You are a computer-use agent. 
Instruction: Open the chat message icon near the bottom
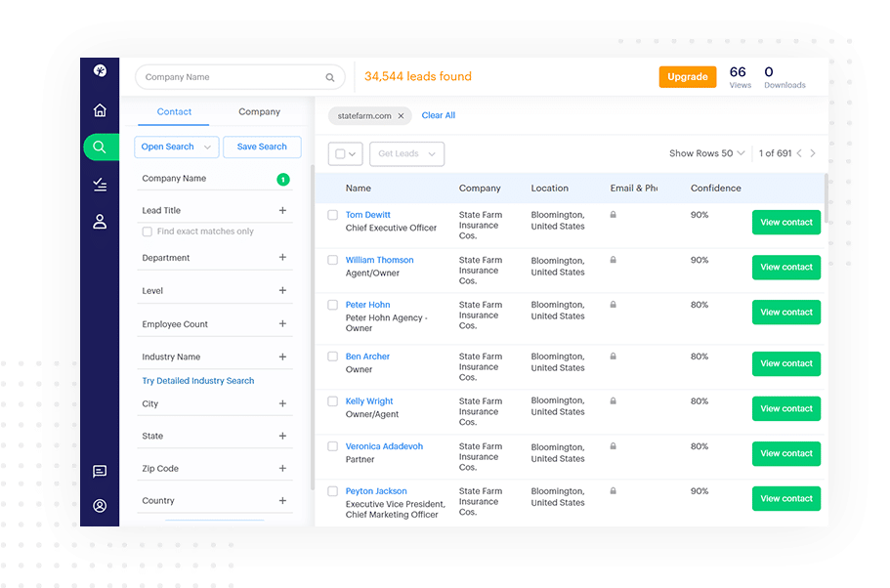pos(100,472)
